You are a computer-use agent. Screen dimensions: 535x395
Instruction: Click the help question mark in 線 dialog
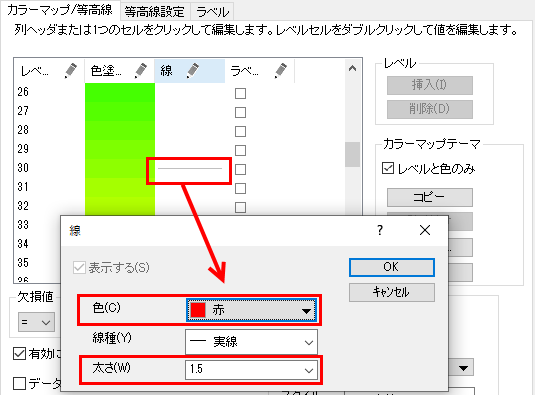[380, 230]
